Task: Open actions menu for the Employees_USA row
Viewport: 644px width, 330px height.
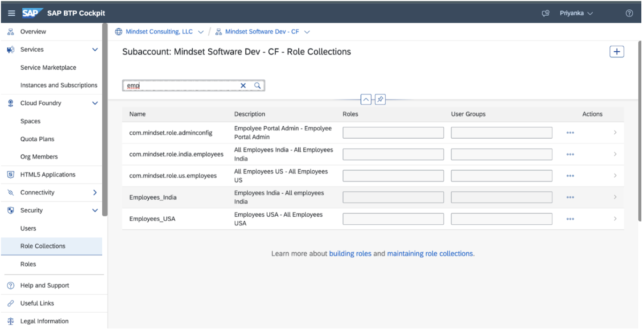Action: click(x=570, y=219)
